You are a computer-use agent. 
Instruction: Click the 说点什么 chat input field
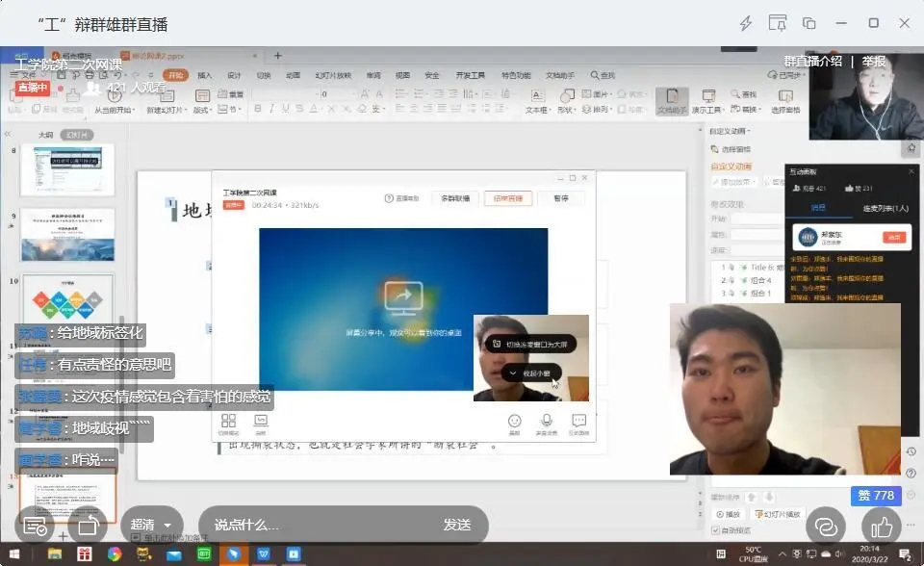319,525
